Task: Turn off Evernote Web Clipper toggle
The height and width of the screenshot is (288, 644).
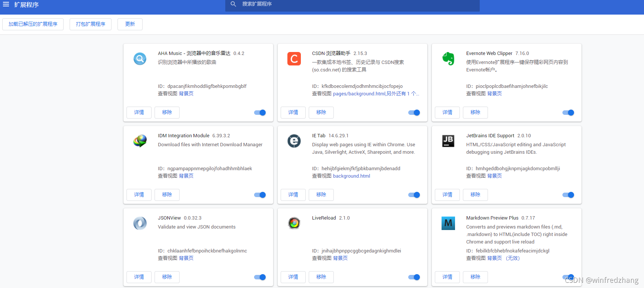Action: (568, 113)
